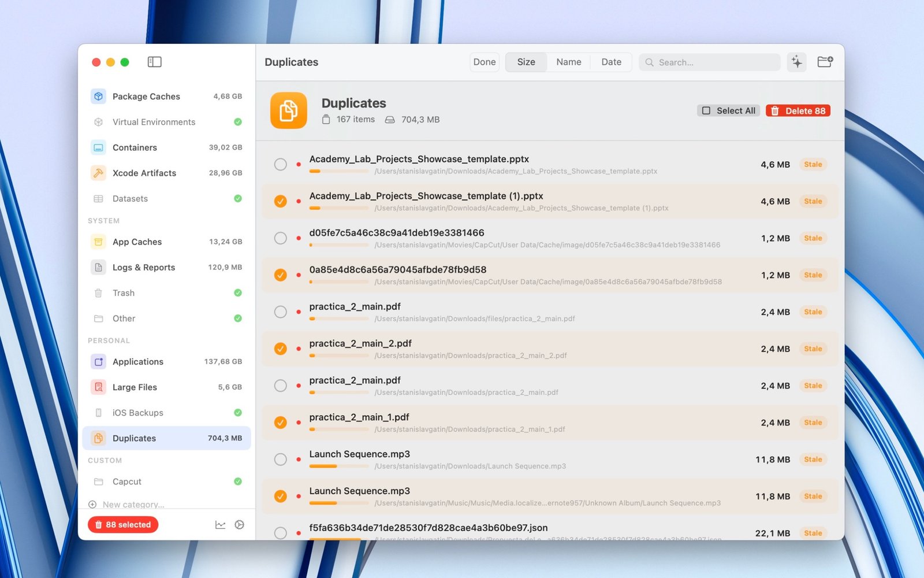Viewport: 924px width, 578px height.
Task: Select Large Files sidebar label
Action: pos(135,387)
